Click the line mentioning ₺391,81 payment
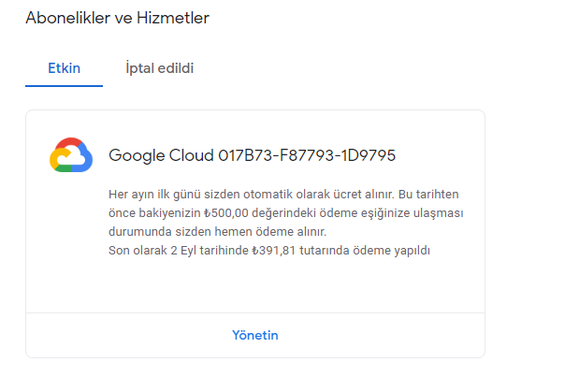Viewport: 579px width, 392px height. click(269, 251)
